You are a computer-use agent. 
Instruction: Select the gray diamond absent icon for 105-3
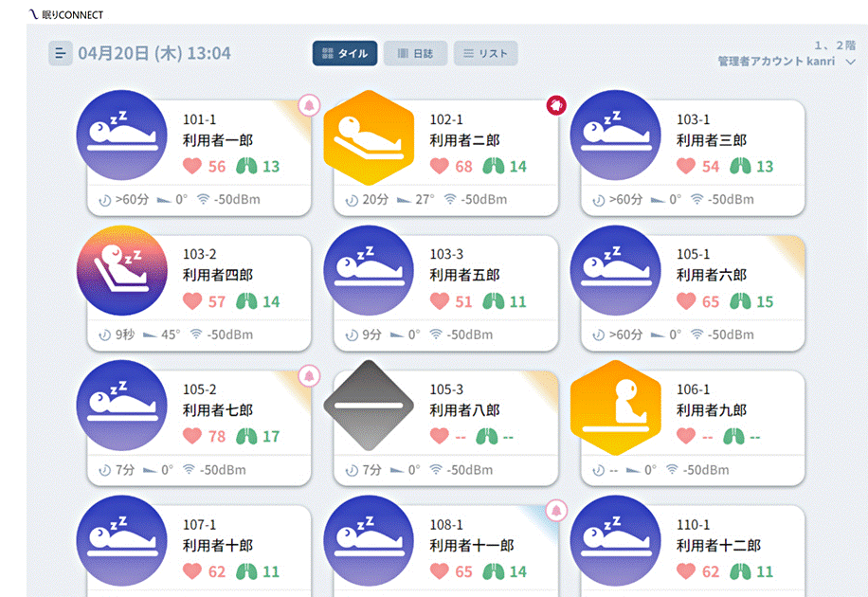(x=369, y=406)
